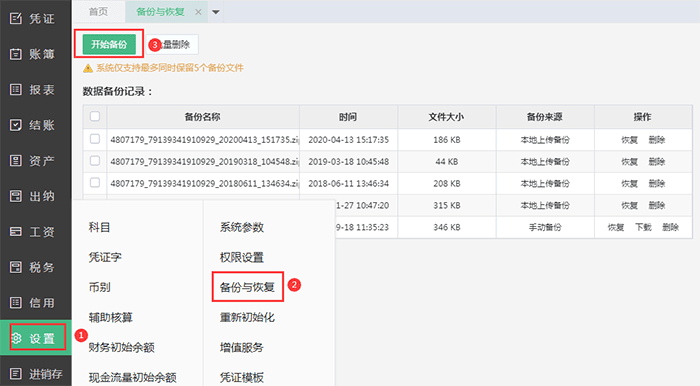The image size is (700, 386).
Task: Open 辅助核算 in the settings menu
Action: coord(111,317)
